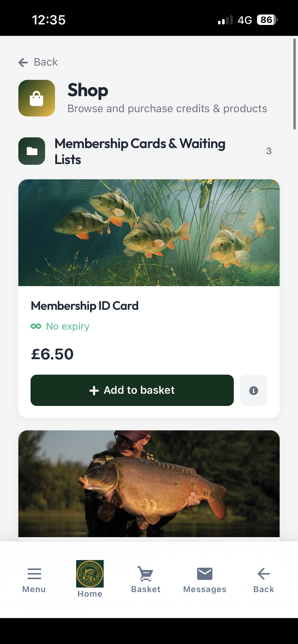Click the top Back link text

pos(46,62)
